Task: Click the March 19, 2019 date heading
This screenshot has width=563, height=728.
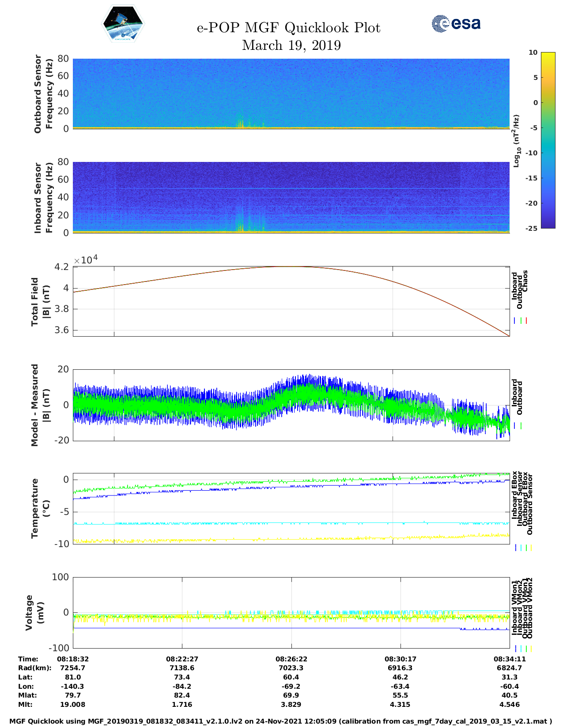Action: (291, 45)
